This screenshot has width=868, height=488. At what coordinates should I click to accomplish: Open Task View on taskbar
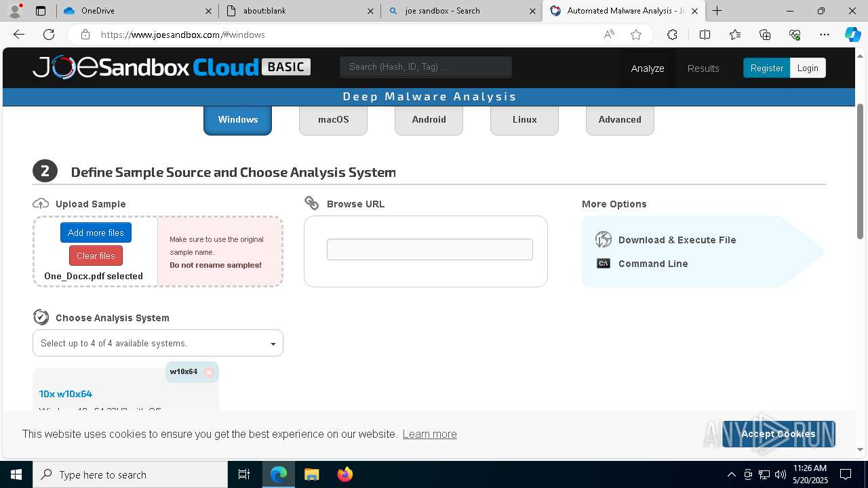(244, 474)
